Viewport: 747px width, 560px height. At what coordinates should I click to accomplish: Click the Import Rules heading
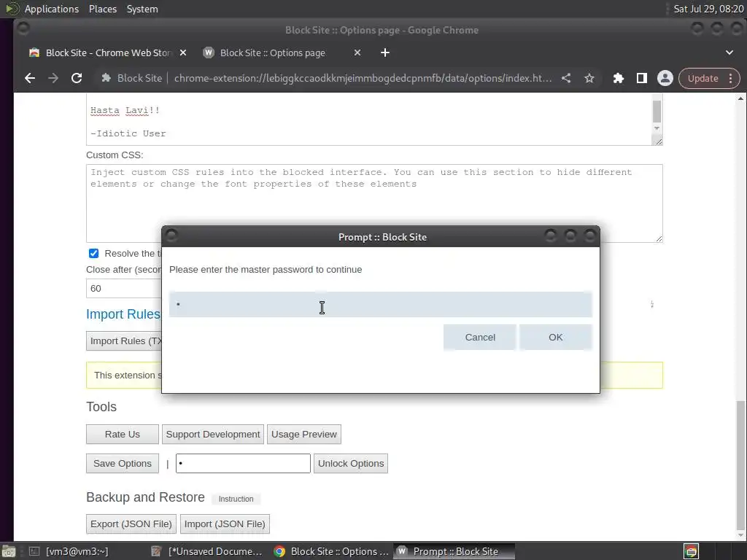[123, 314]
